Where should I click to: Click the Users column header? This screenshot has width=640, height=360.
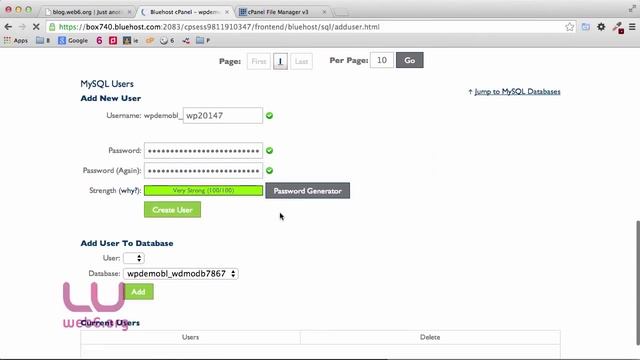(x=190, y=337)
